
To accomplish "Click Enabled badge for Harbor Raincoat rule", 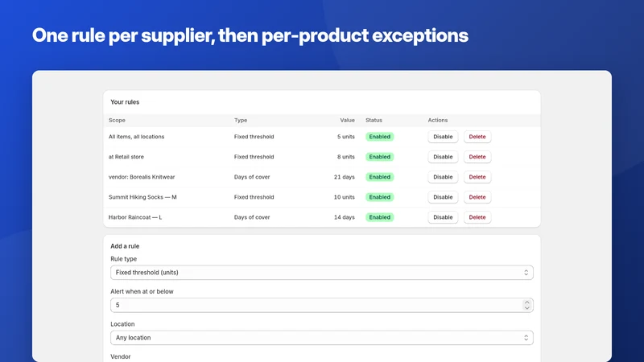I will click(379, 217).
